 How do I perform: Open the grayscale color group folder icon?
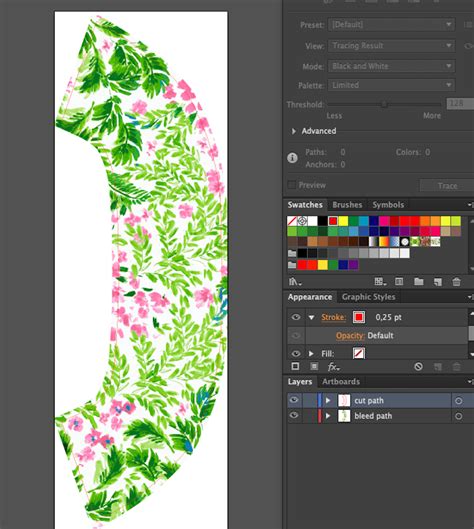[292, 253]
